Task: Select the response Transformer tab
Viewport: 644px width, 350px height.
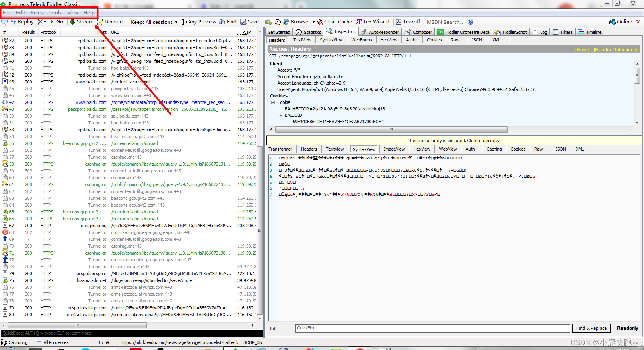Action: point(280,149)
